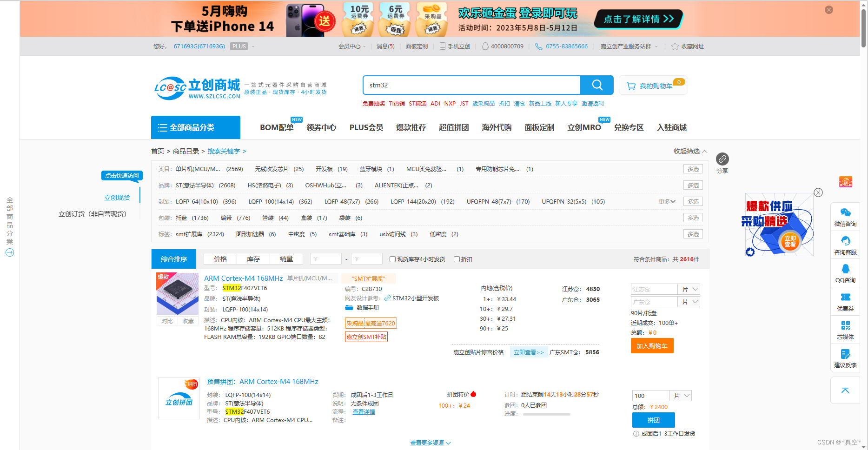The image size is (868, 450).
Task: Click the left sidebar circular arrow icon
Action: point(9,252)
